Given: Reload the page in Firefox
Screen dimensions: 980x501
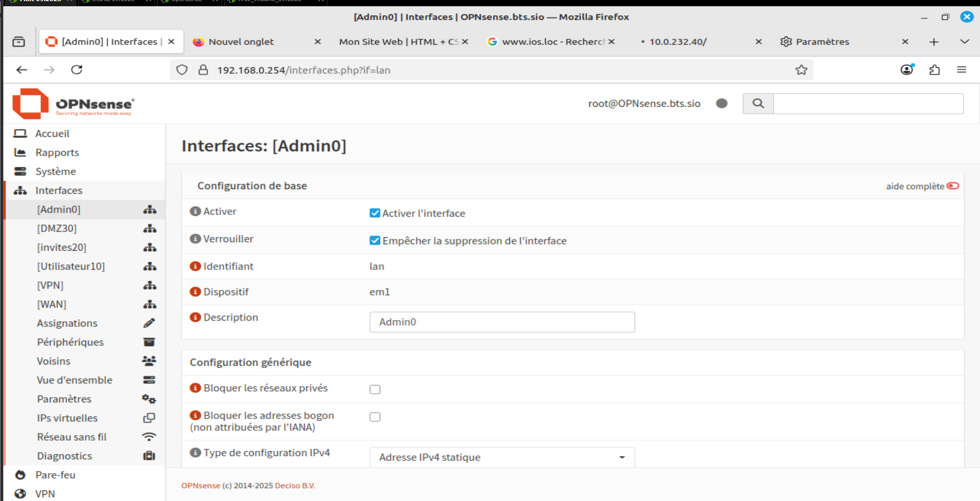Looking at the screenshot, I should tap(77, 69).
